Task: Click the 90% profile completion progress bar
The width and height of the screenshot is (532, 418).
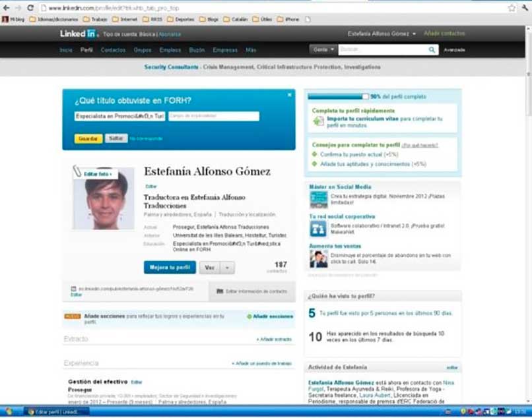Action: click(x=337, y=96)
